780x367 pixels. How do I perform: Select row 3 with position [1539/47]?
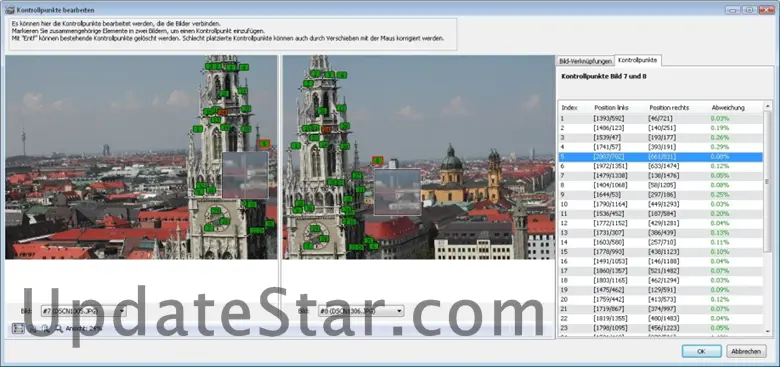coord(661,137)
